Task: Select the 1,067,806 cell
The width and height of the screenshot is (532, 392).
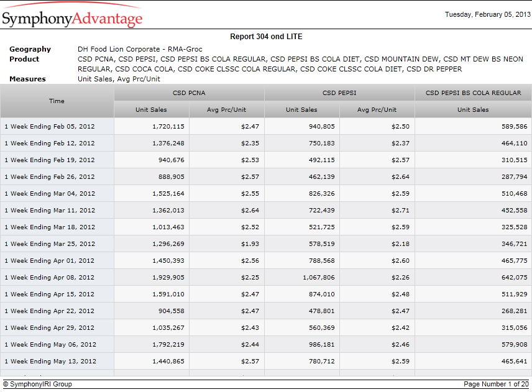Action: (301, 278)
